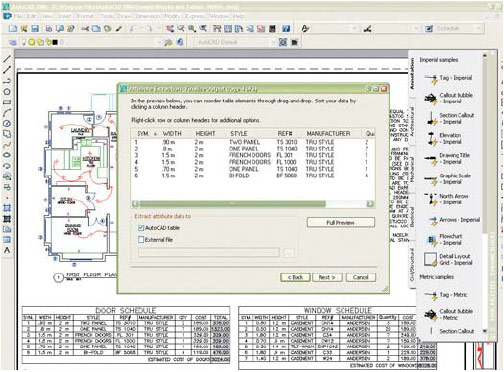This screenshot has height=372, width=504.
Task: Select the Rectangle draw tool
Action: (x=7, y=102)
